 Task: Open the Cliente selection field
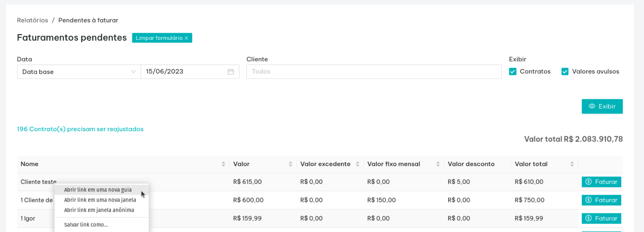(374, 72)
